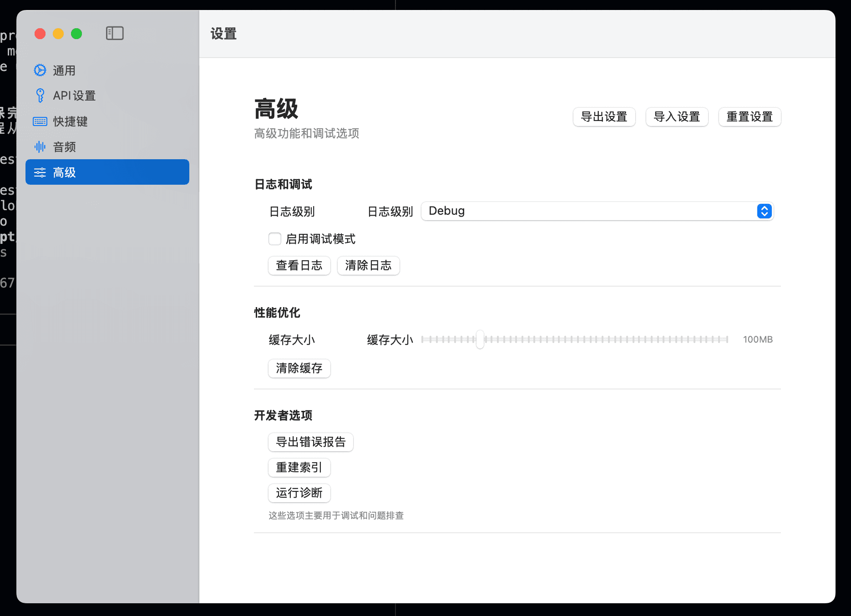Click the blue dropdown arrows of 日志级别
The height and width of the screenshot is (616, 851).
[764, 211]
